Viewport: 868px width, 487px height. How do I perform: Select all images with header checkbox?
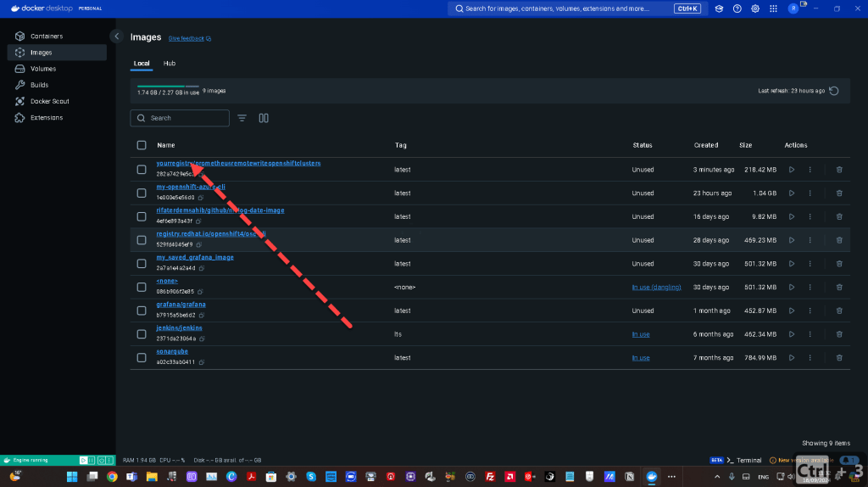142,145
